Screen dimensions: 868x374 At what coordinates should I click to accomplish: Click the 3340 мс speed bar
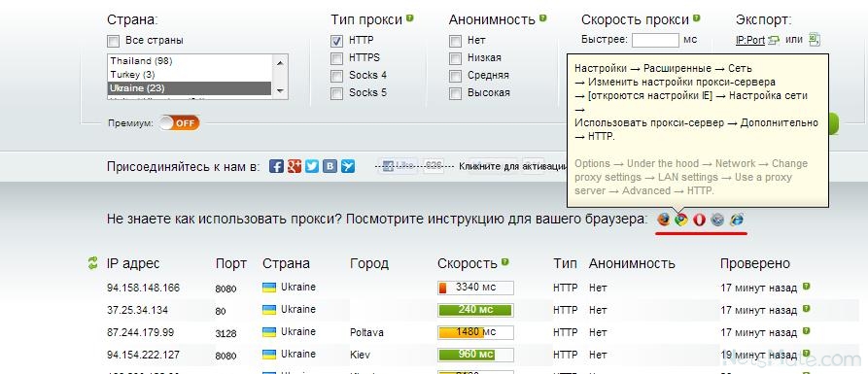coord(475,288)
